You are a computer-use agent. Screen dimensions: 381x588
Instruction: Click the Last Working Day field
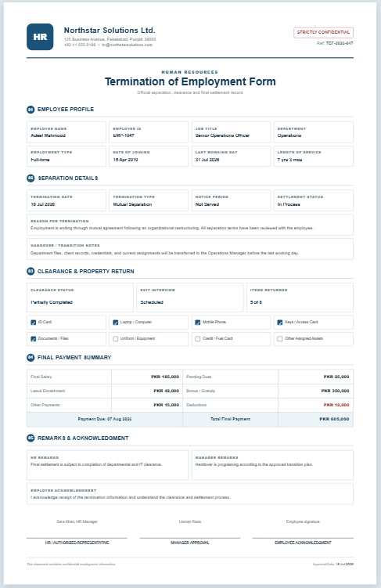[231, 156]
